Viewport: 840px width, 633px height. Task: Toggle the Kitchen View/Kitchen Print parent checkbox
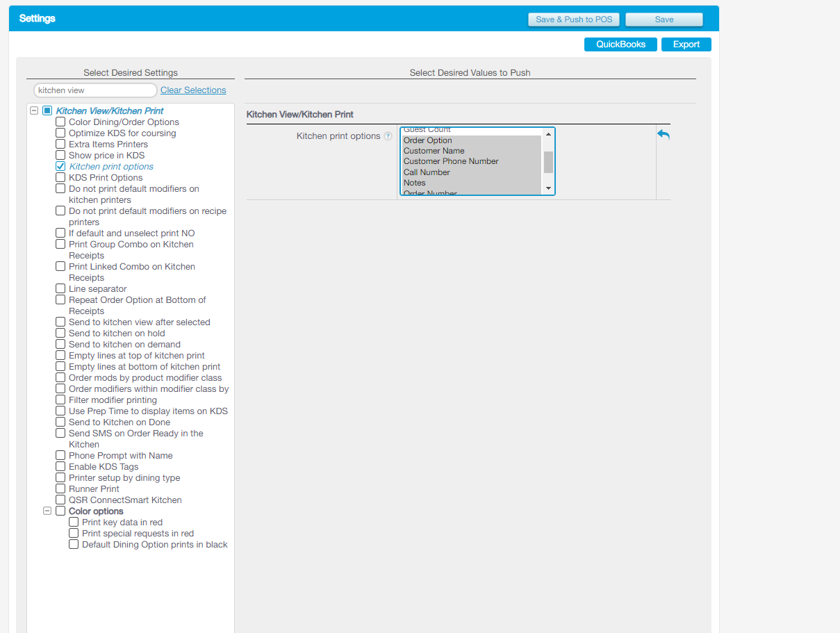(47, 110)
